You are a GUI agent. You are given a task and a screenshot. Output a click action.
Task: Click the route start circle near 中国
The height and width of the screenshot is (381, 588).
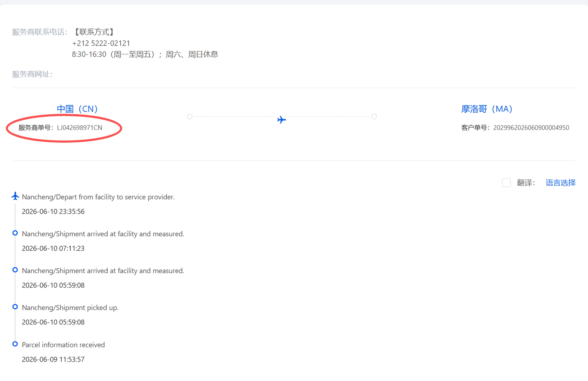[x=190, y=117]
